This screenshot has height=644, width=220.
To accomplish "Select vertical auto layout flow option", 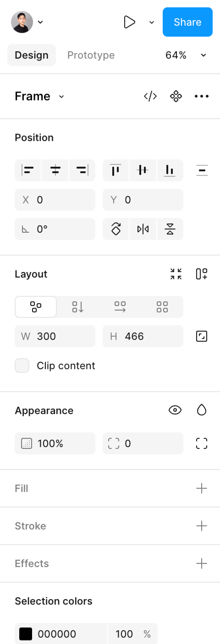I will pos(78,307).
